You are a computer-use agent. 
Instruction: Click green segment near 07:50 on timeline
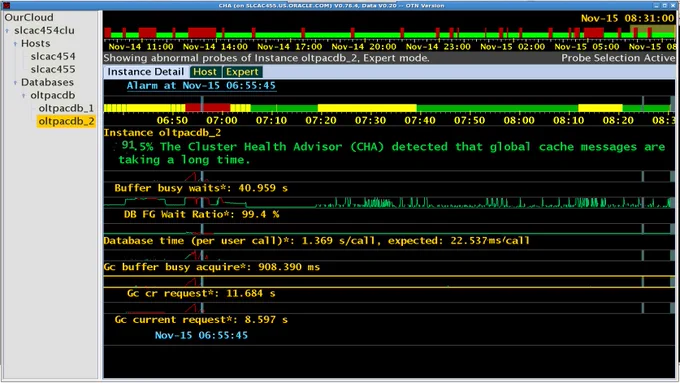[497, 108]
